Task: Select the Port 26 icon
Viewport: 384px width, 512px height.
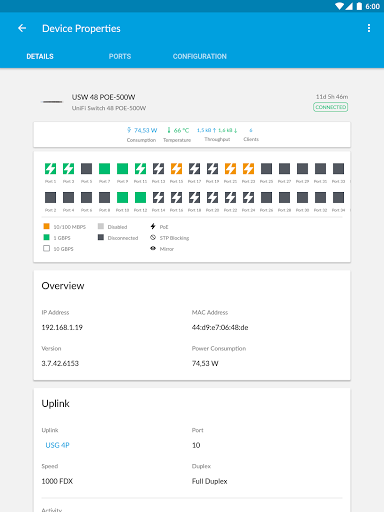Action: pos(266,197)
